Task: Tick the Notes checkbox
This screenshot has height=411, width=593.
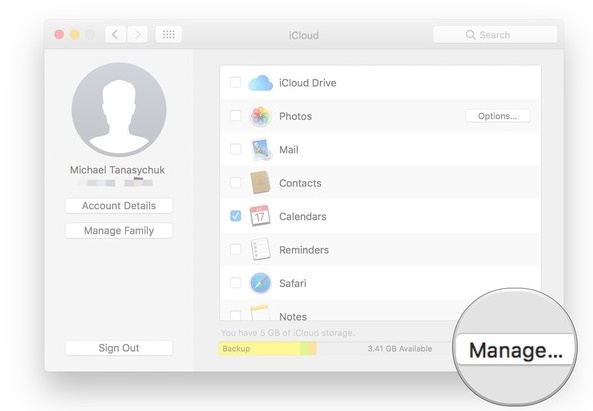Action: [x=235, y=315]
